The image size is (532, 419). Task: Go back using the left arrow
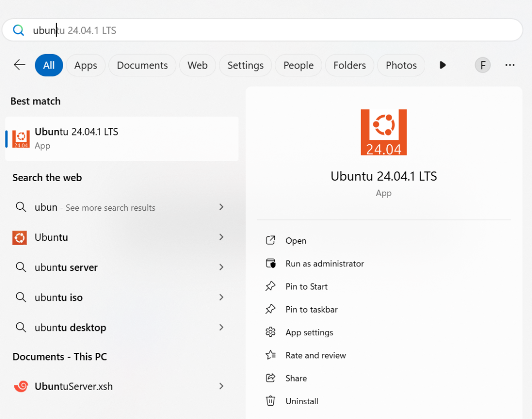(x=19, y=65)
